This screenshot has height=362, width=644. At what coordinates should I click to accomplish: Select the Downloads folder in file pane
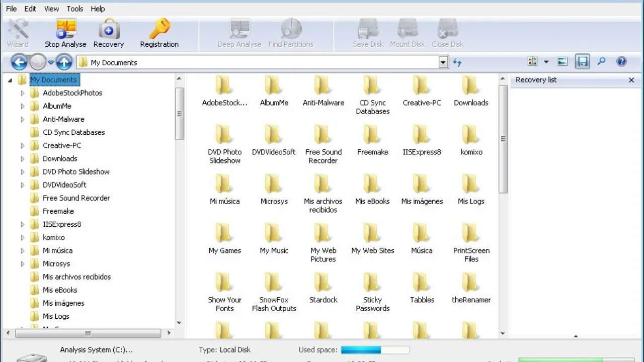tap(471, 91)
